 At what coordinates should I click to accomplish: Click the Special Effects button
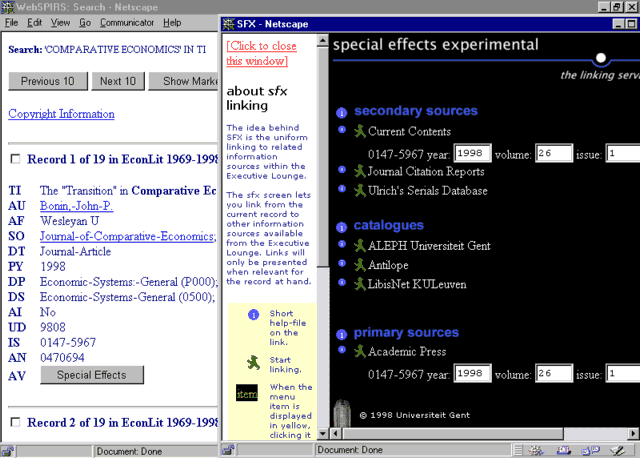(92, 375)
